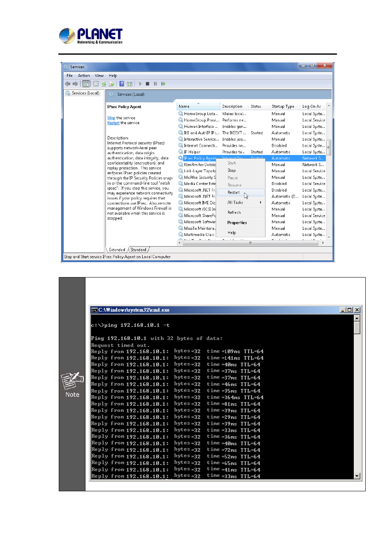Image resolution: width=392 pixels, height=555 pixels.
Task: Select the Media Center Extender row
Action: [251, 184]
